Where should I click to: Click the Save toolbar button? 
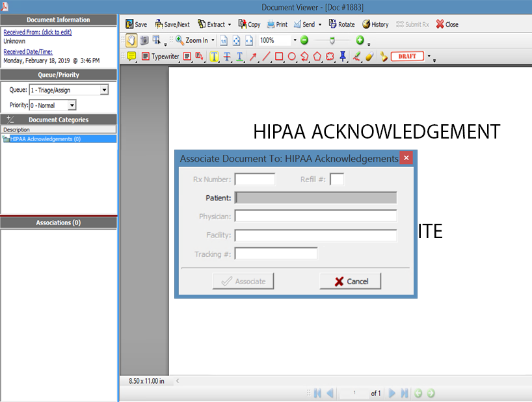pyautogui.click(x=136, y=25)
